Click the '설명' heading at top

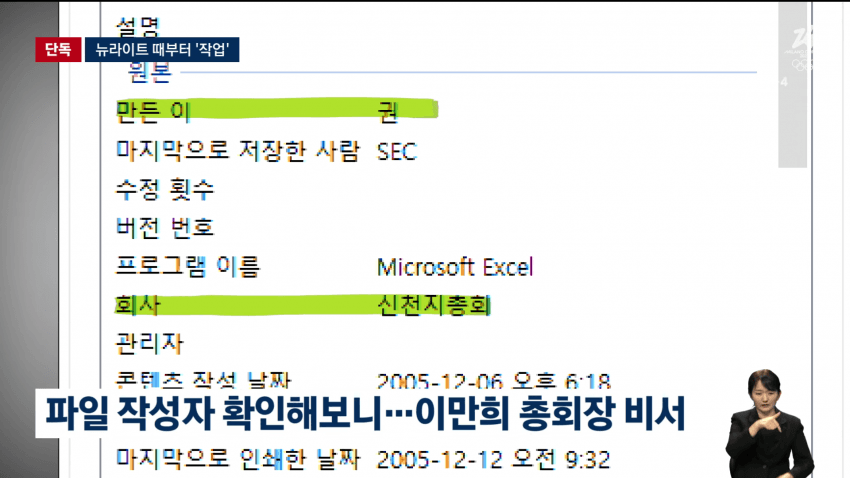pos(137,25)
